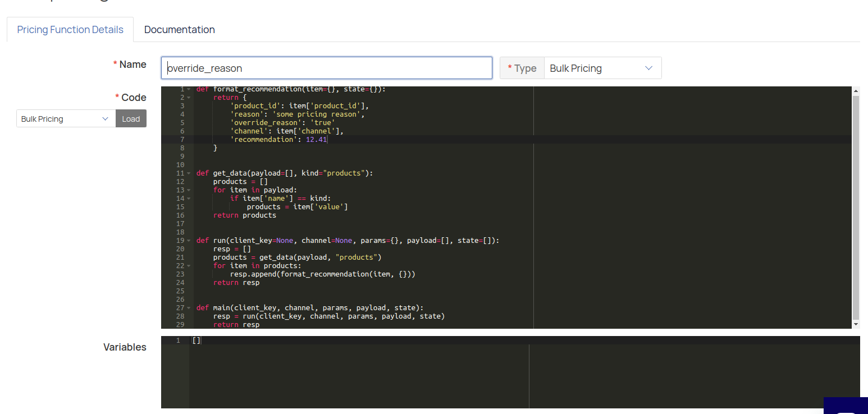This screenshot has height=414, width=868.
Task: Click line number 10 in the gutter
Action: tap(180, 165)
